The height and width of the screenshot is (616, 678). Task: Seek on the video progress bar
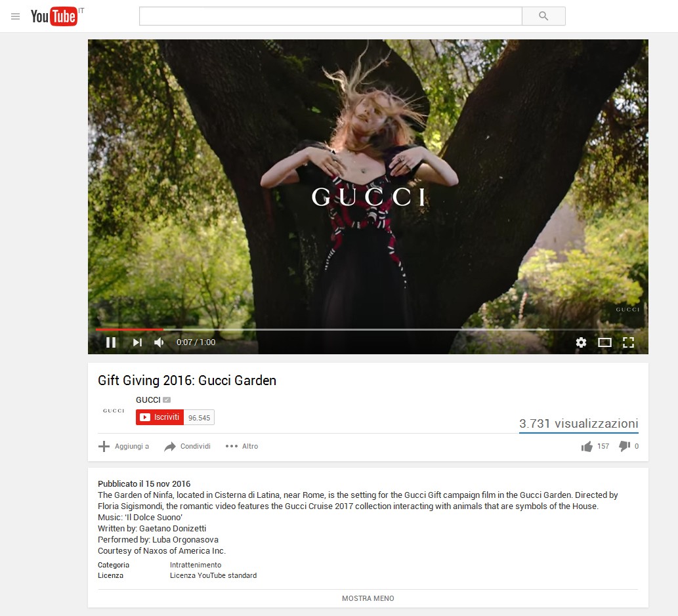coord(322,330)
